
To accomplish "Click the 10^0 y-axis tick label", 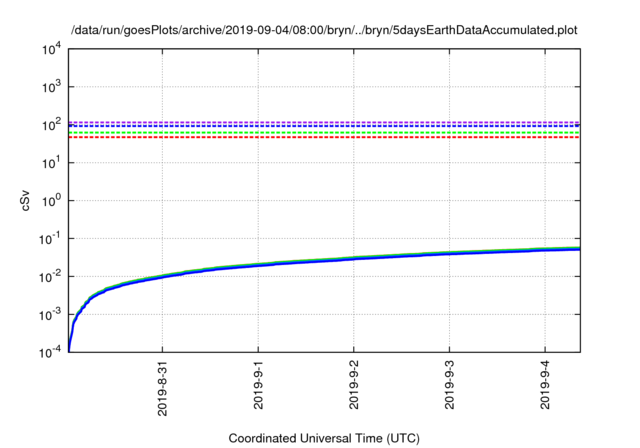I will point(51,201).
